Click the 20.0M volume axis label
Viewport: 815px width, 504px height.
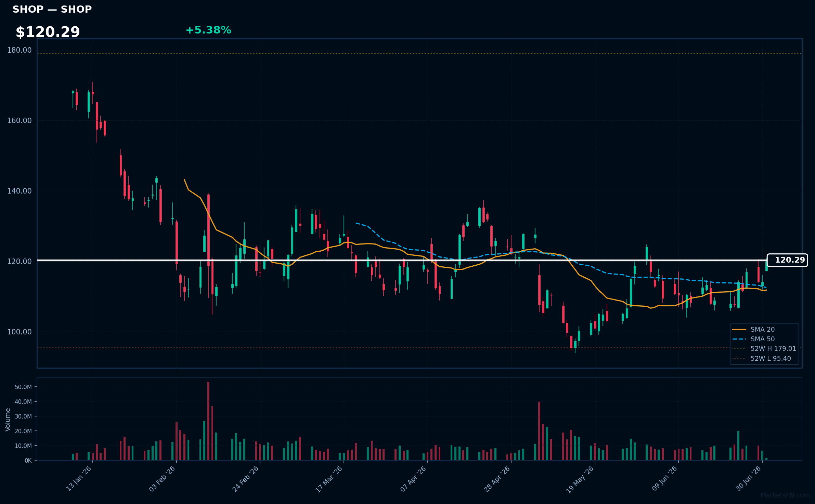23,431
